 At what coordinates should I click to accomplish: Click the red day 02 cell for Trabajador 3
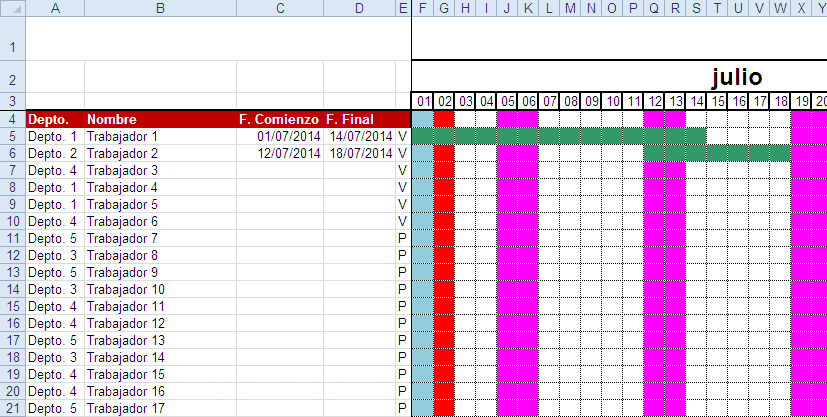click(444, 170)
